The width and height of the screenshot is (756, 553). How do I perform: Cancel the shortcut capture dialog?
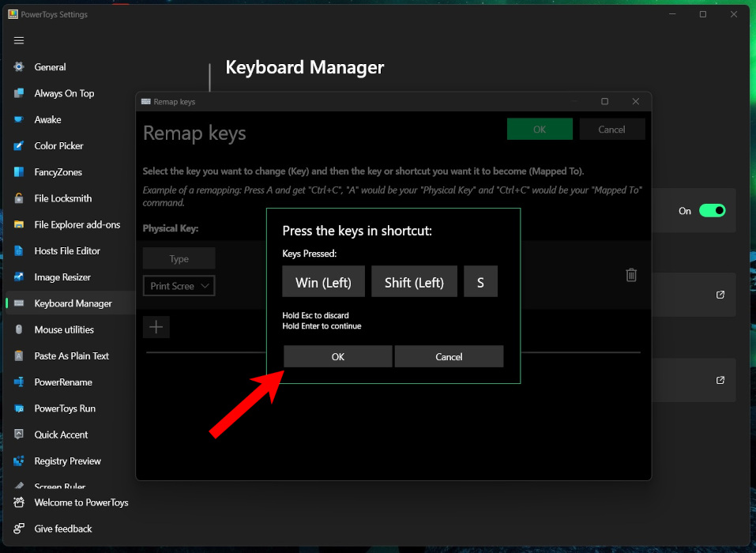click(x=449, y=355)
